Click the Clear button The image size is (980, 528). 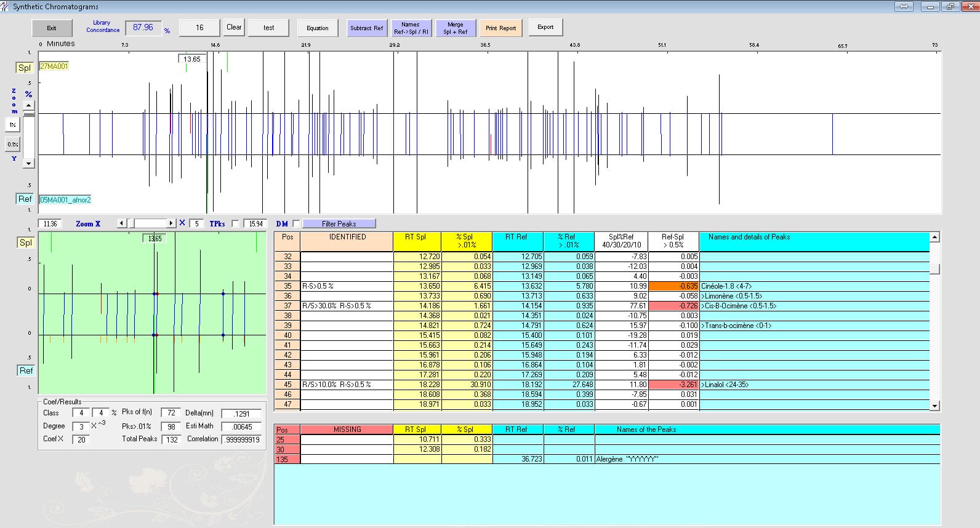pyautogui.click(x=234, y=27)
